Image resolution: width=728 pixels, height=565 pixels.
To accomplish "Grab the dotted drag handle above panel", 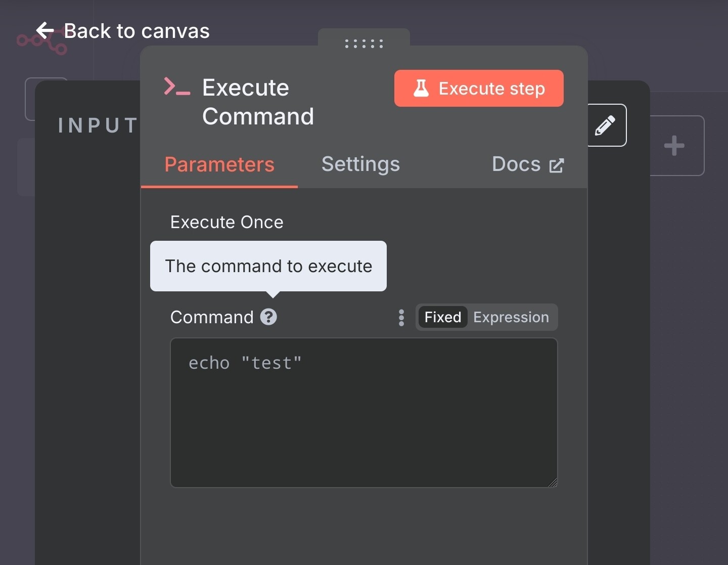I will point(364,44).
